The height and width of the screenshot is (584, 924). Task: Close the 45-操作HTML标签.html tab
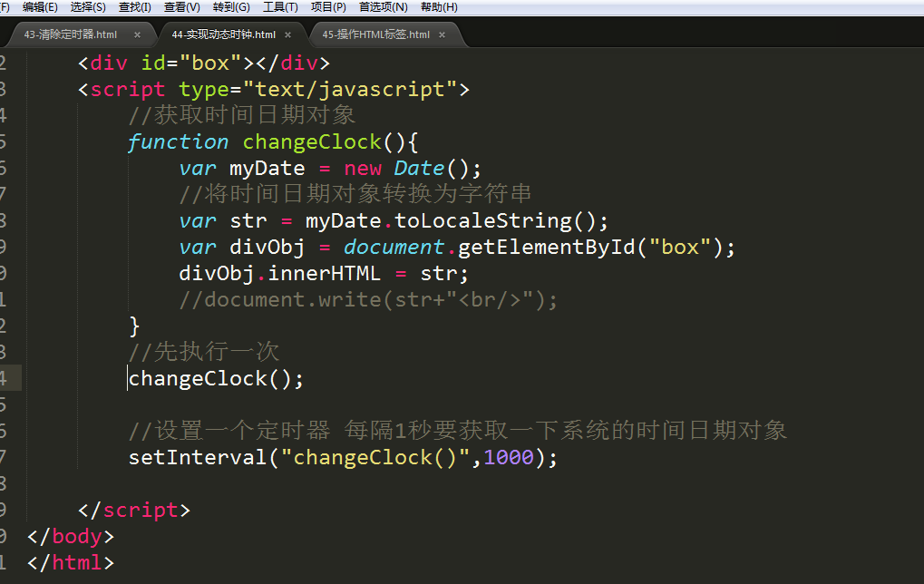pyautogui.click(x=442, y=34)
